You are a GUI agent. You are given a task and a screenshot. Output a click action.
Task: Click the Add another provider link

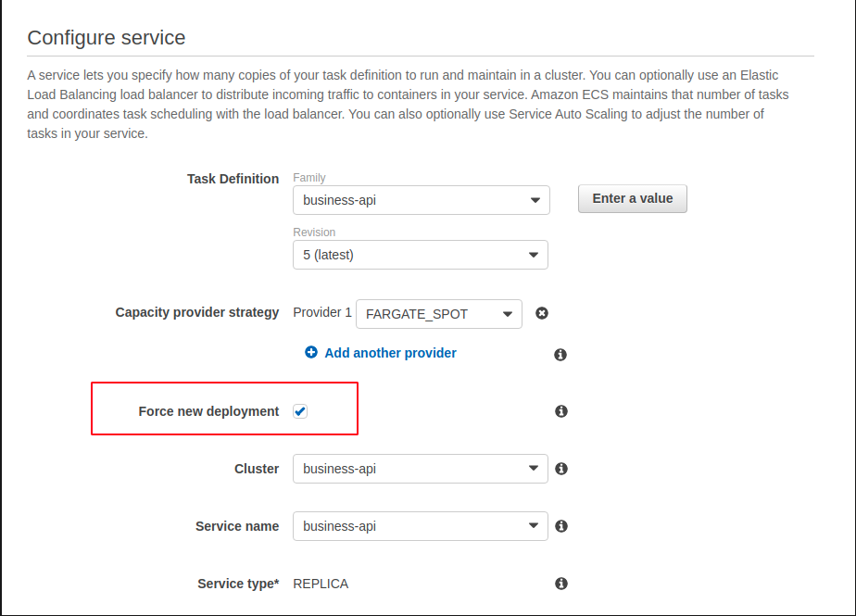390,353
